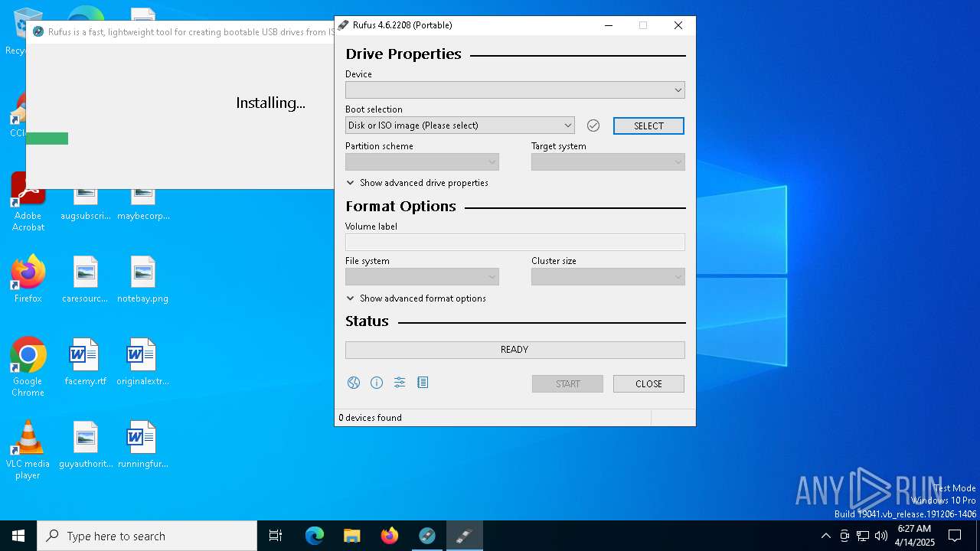This screenshot has width=980, height=551.
Task: Select originalextr... Word document on desktop
Action: tap(142, 362)
